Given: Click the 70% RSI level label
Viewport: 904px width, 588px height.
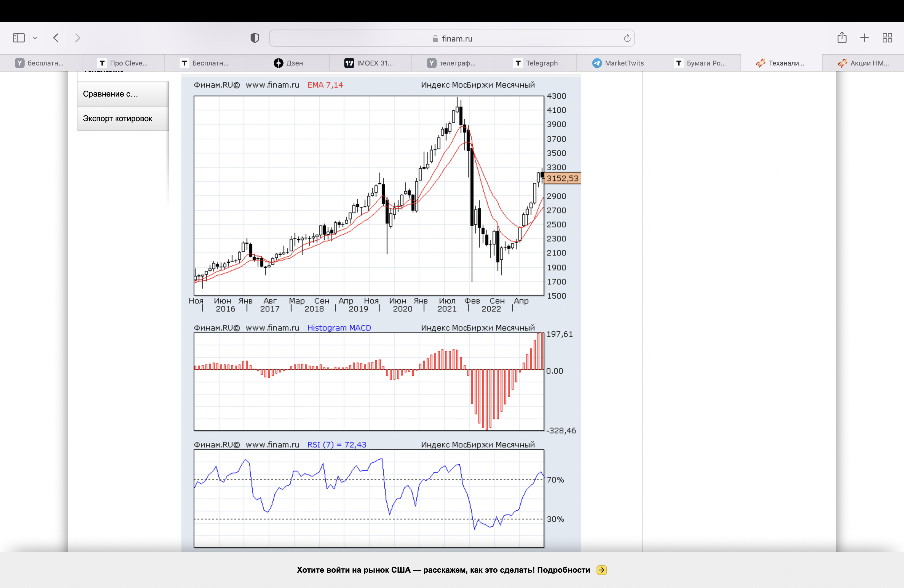Looking at the screenshot, I should coord(555,480).
